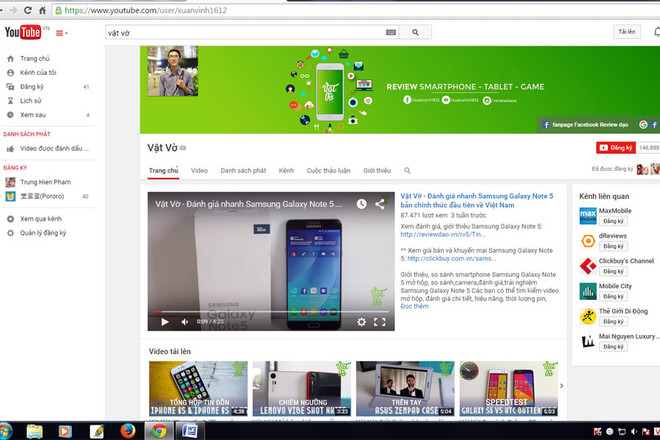660x440 pixels.
Task: Click the channel search magnifier icon
Action: (x=407, y=171)
